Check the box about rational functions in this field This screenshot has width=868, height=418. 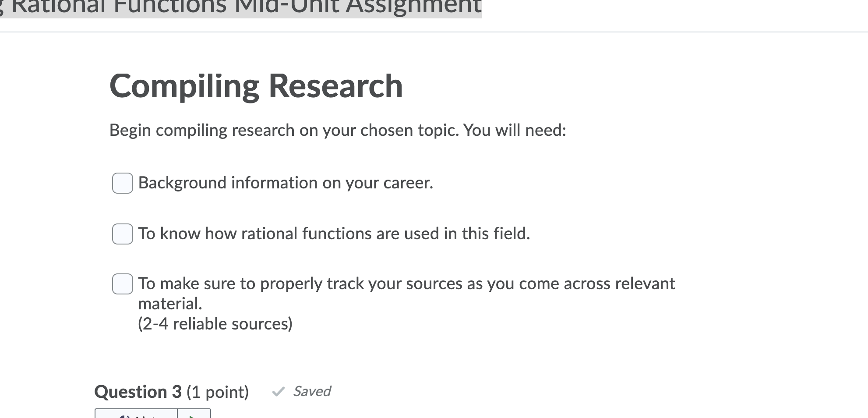tap(122, 234)
